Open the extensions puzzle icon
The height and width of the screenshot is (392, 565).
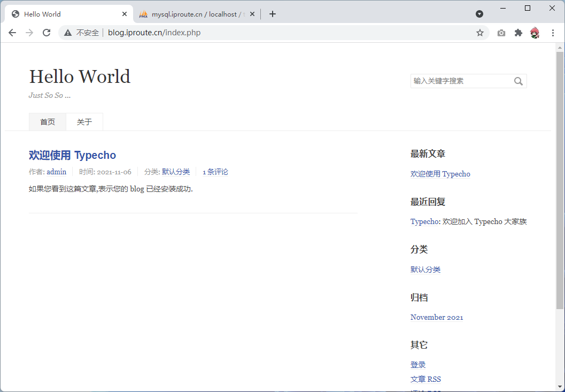click(518, 33)
